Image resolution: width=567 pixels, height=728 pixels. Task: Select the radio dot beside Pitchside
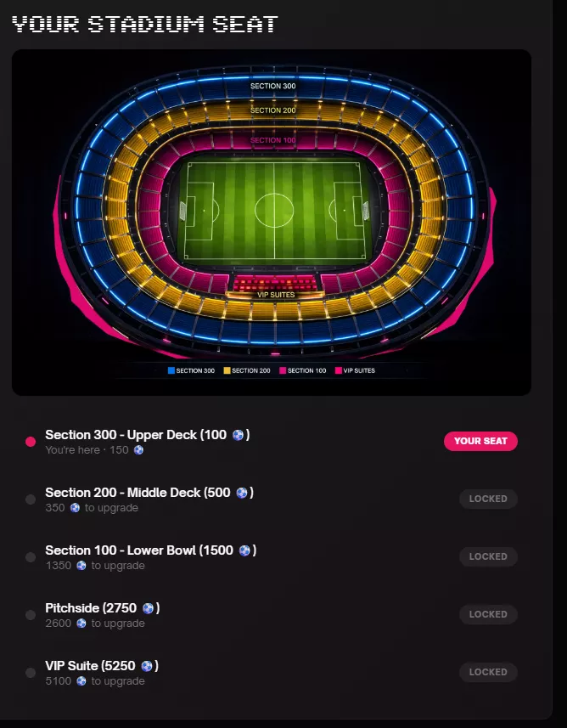click(31, 614)
